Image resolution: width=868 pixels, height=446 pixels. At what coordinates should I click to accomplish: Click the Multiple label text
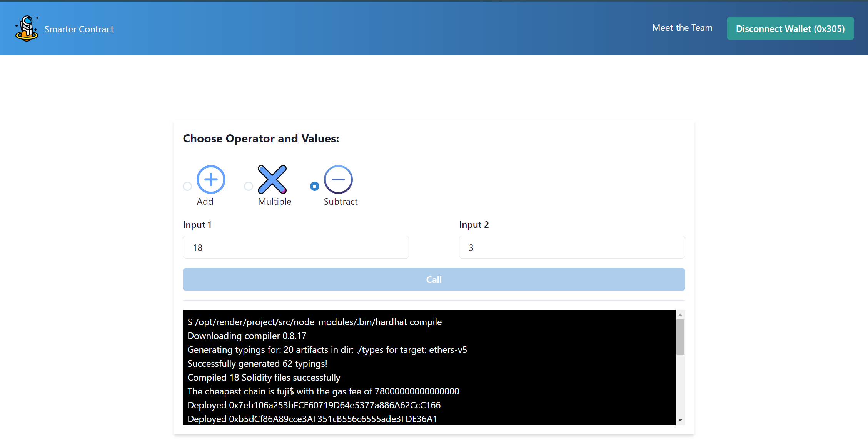(275, 202)
